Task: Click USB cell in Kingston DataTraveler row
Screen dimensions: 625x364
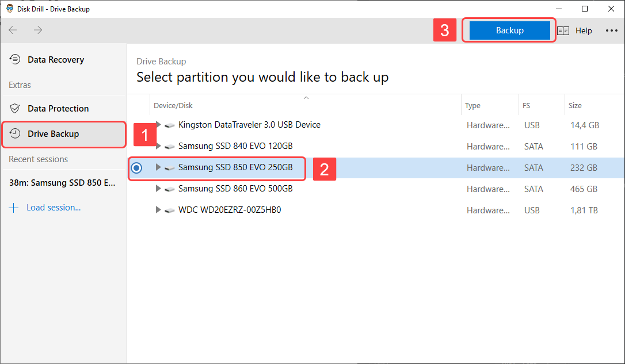Action: (532, 125)
